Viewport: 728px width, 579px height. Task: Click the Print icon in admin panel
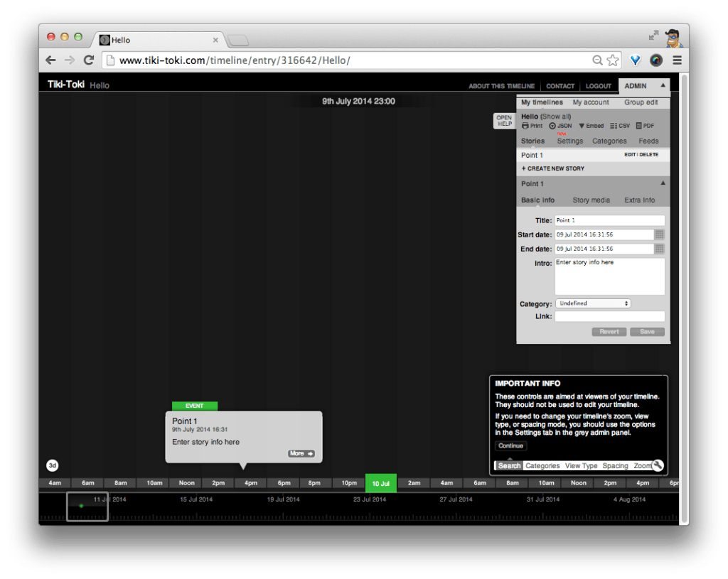pyautogui.click(x=525, y=126)
